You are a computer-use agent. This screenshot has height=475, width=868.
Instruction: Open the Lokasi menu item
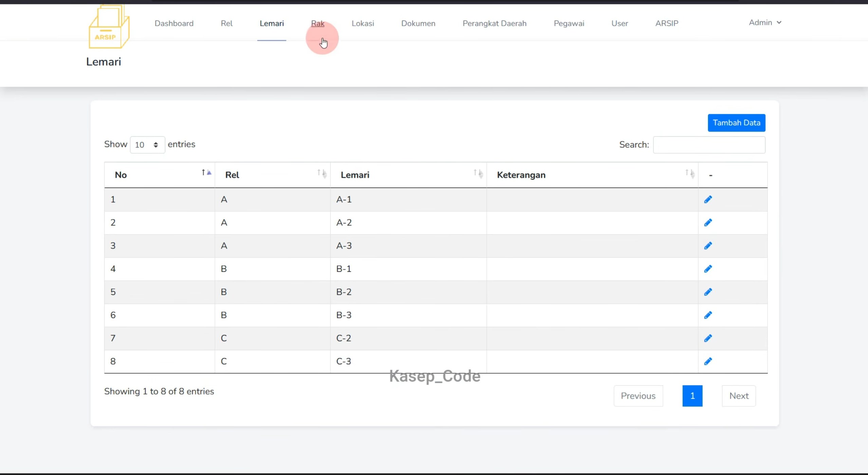pos(363,23)
